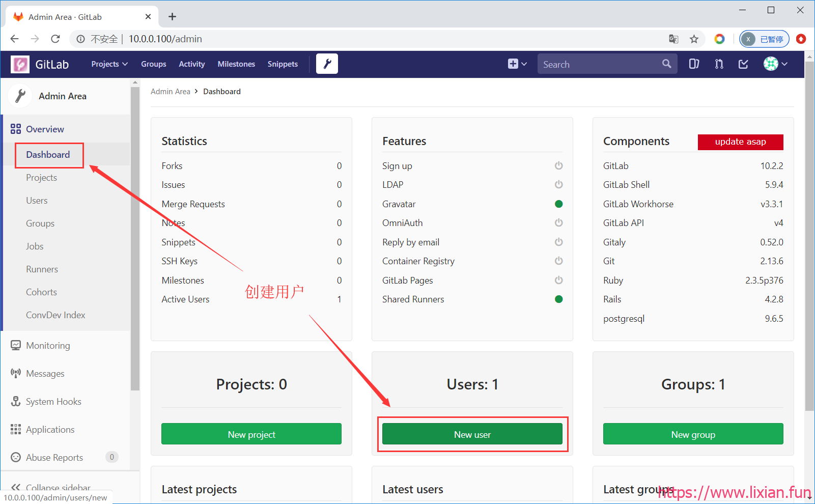
Task: Open Snippets in the top navbar
Action: coord(283,64)
